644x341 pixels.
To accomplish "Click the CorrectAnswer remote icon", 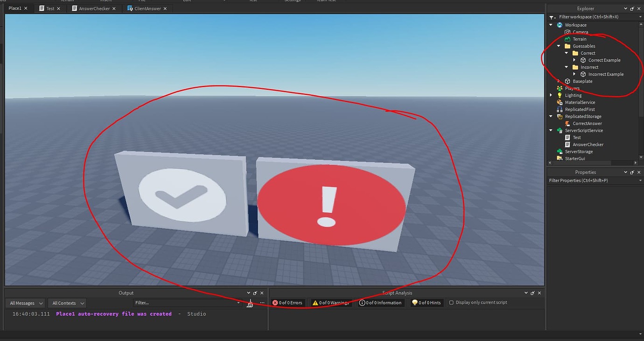I will pos(567,123).
